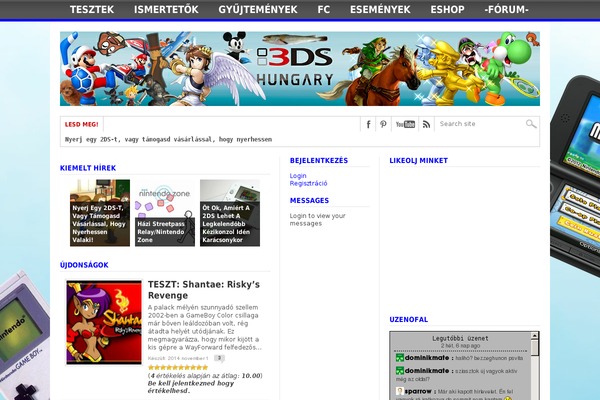The width and height of the screenshot is (600, 400).
Task: Click the sparrow username in chat
Action: (418, 391)
